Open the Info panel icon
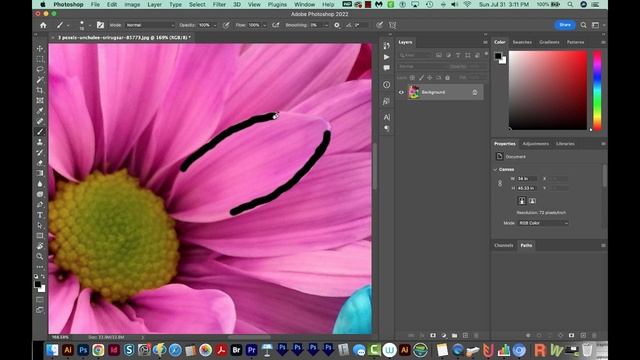The height and width of the screenshot is (360, 640). tap(387, 84)
